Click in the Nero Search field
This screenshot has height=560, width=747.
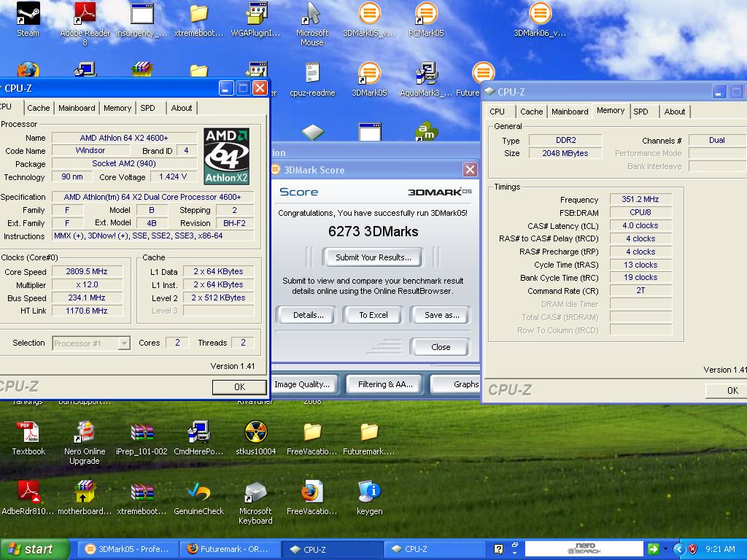(x=584, y=548)
